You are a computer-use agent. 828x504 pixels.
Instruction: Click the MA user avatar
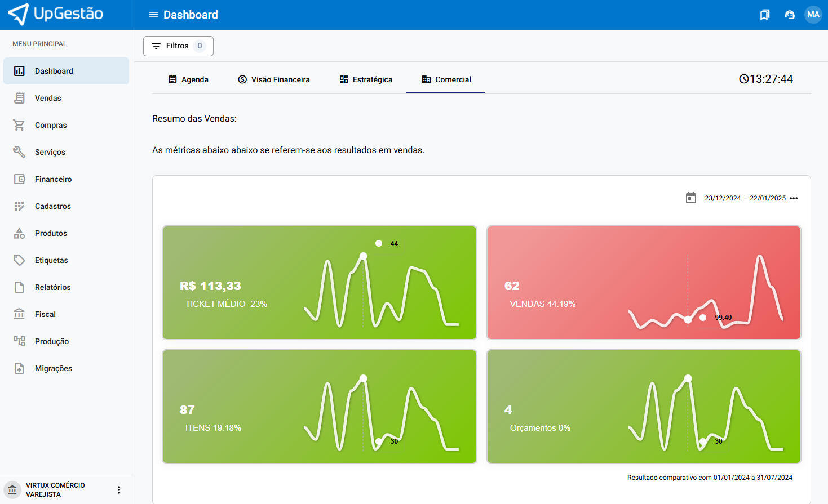813,15
